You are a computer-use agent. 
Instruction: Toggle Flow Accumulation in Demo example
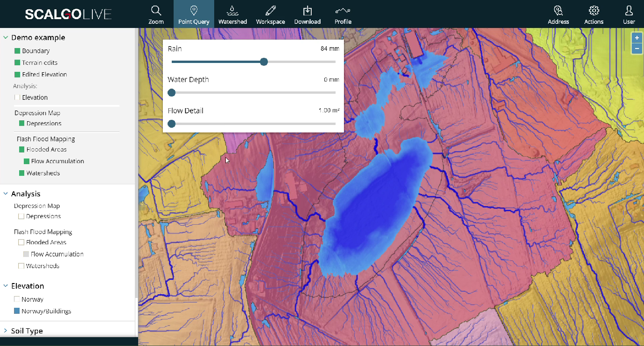(27, 161)
